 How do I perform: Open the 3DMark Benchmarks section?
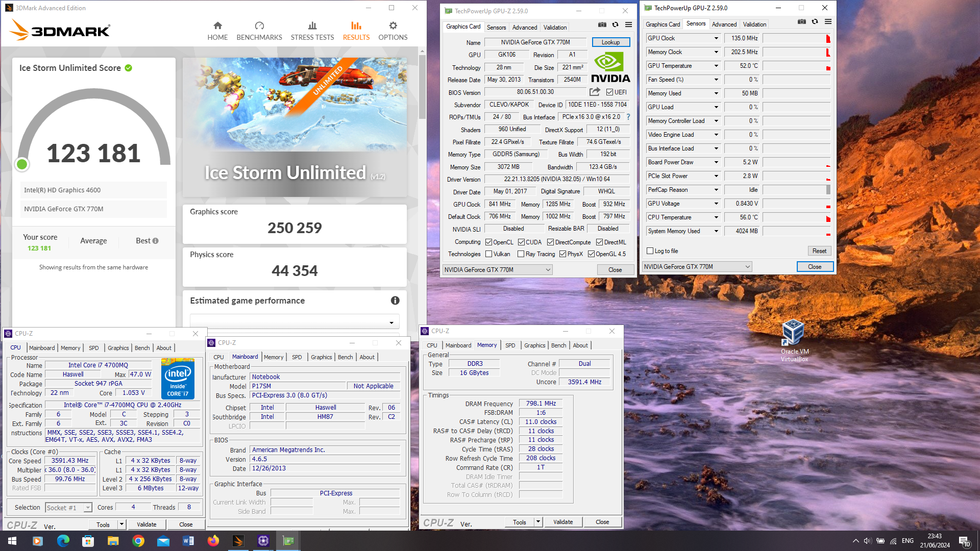tap(259, 31)
